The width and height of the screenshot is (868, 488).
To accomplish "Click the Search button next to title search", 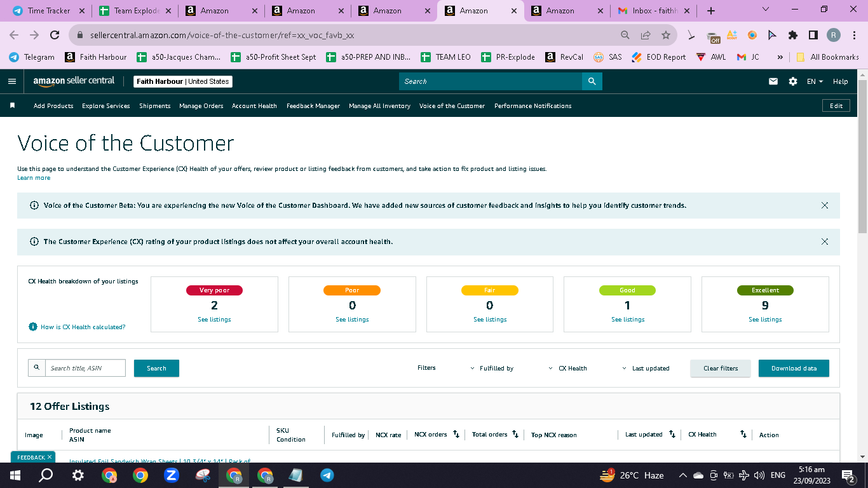I will click(x=156, y=369).
